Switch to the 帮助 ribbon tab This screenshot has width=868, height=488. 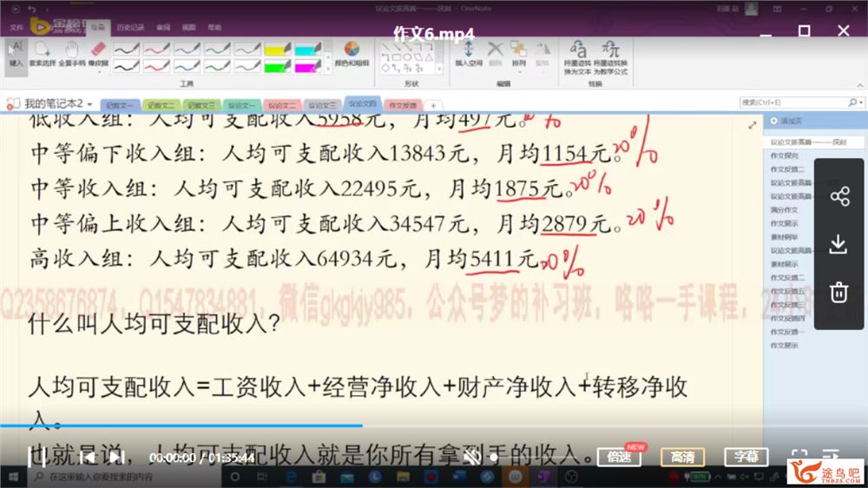tap(214, 27)
